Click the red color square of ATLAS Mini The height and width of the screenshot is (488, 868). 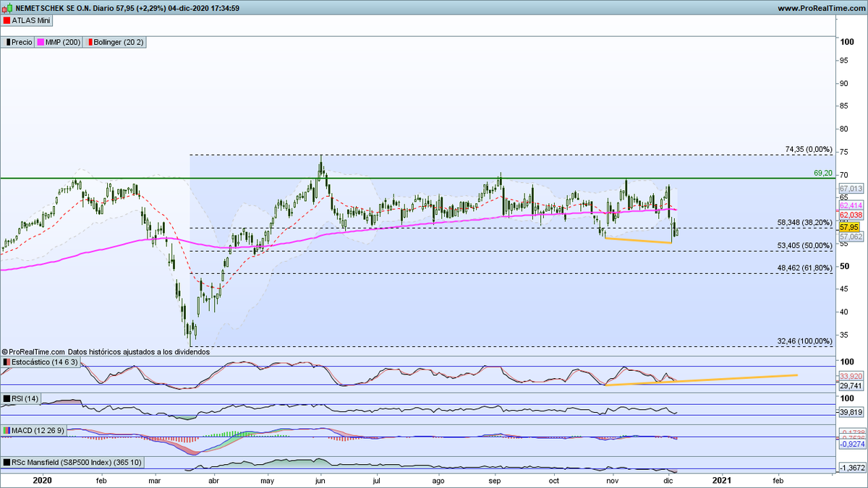(x=7, y=20)
